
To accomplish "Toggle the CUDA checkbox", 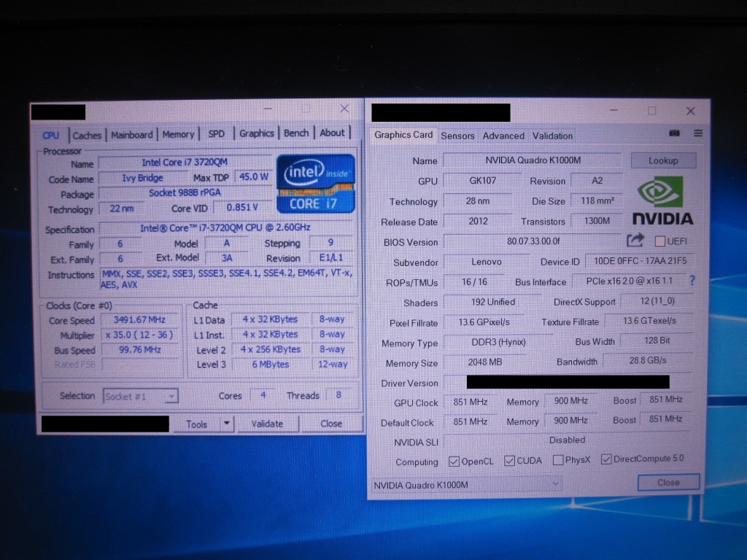I will [x=509, y=461].
